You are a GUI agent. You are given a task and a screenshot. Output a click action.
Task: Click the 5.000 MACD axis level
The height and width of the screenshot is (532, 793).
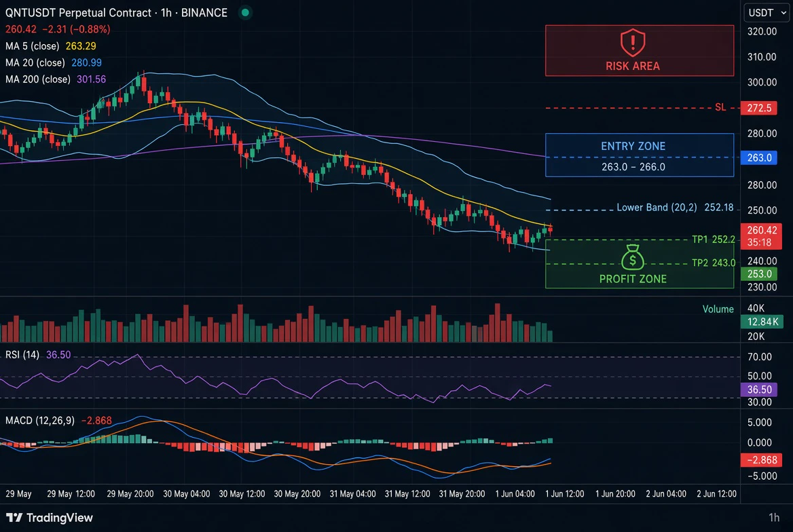760,422
